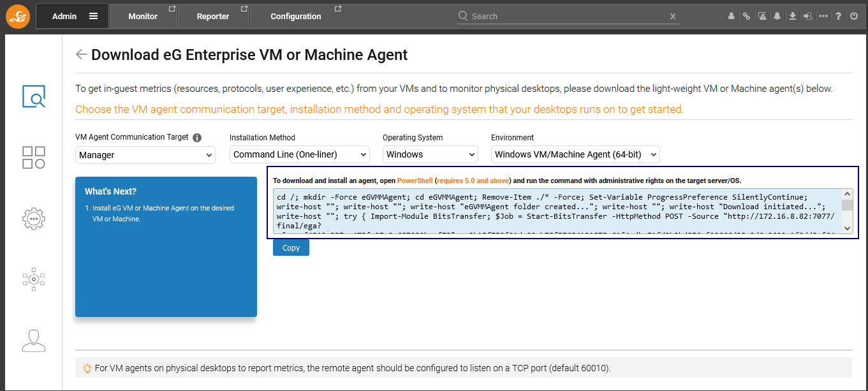868x391 pixels.
Task: Open the user silhouette sidebar icon
Action: 34,341
